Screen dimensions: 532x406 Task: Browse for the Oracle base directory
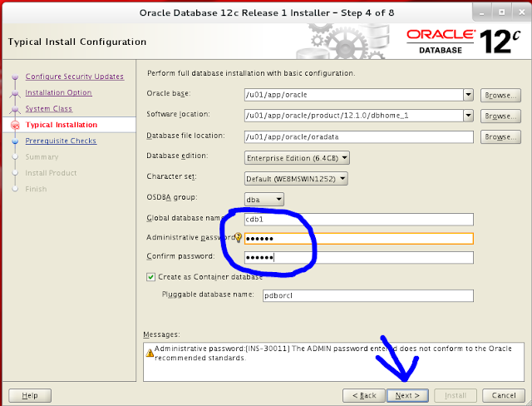[500, 96]
